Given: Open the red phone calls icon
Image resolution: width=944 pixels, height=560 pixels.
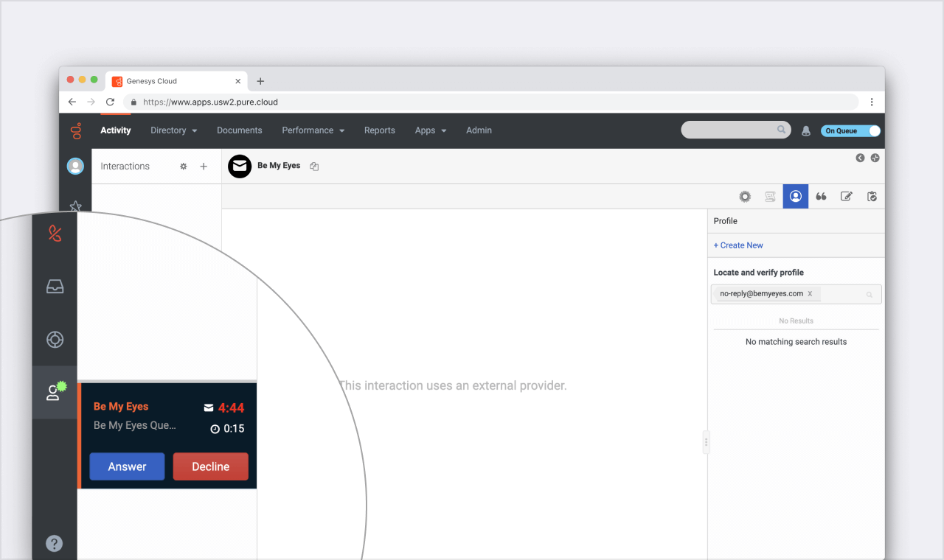Looking at the screenshot, I should coord(55,234).
